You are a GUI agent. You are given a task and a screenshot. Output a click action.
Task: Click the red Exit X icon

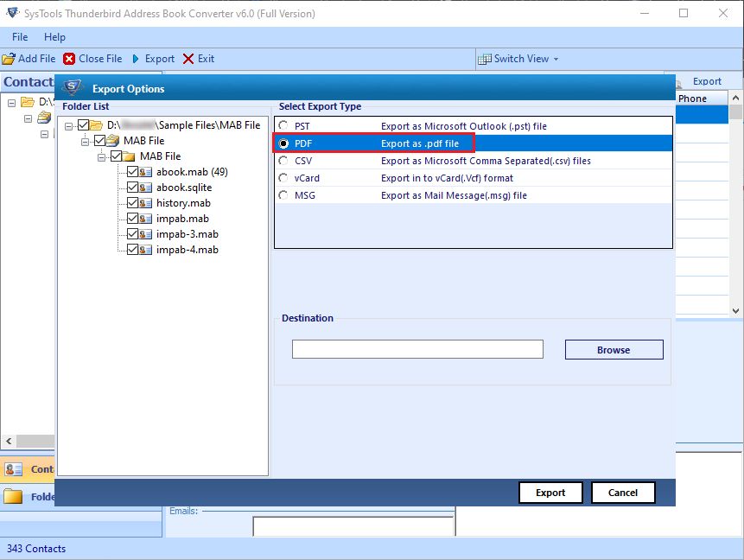(188, 59)
